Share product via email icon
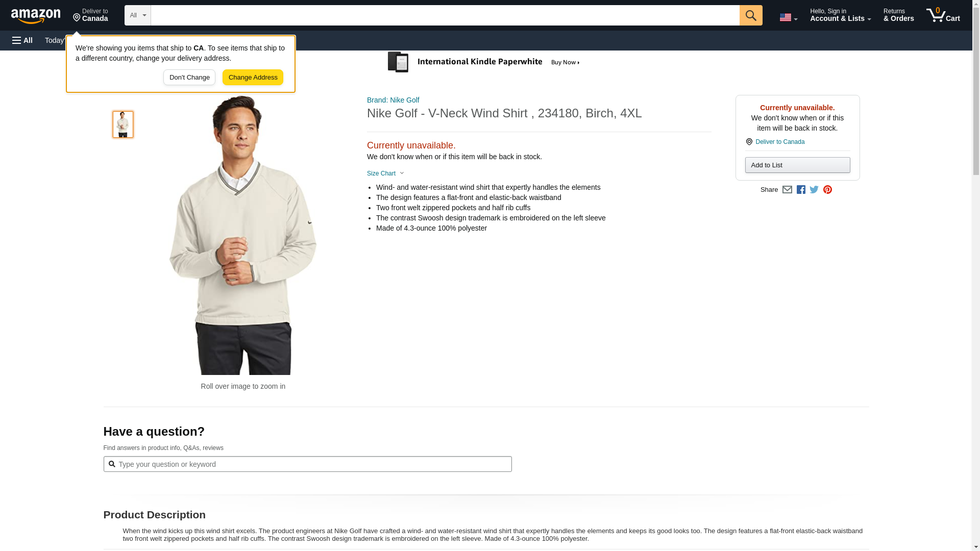The image size is (980, 551). pos(787,190)
